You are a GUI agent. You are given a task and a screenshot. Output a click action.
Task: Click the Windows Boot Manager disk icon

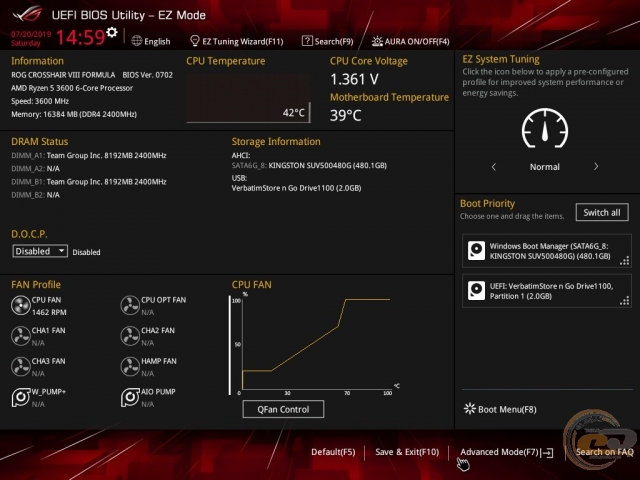tap(476, 251)
